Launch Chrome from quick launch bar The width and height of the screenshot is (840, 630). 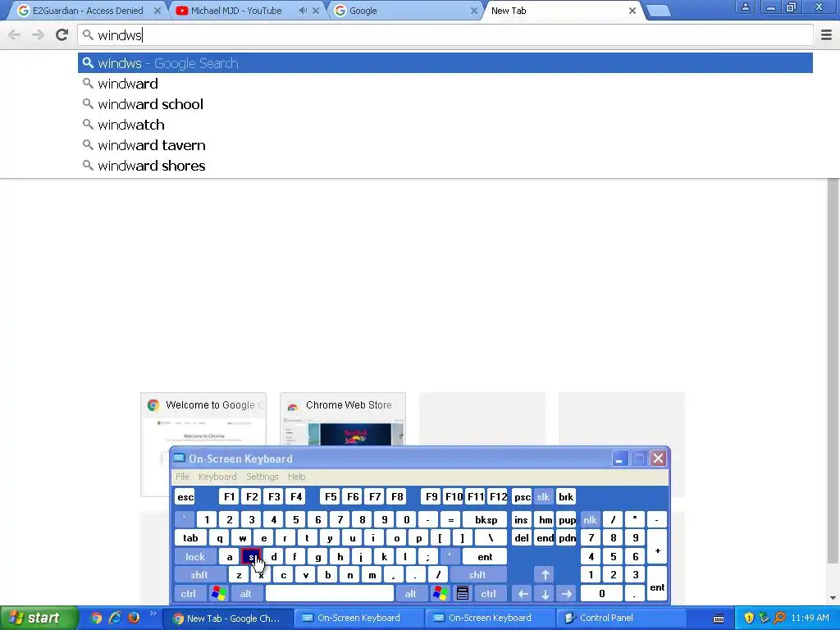coord(96,618)
